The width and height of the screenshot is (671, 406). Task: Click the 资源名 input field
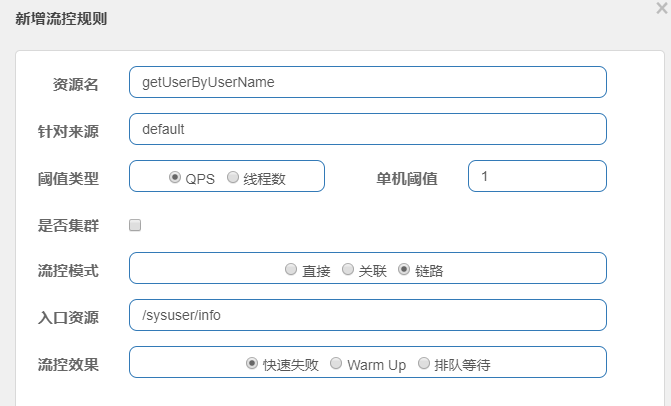coord(367,82)
